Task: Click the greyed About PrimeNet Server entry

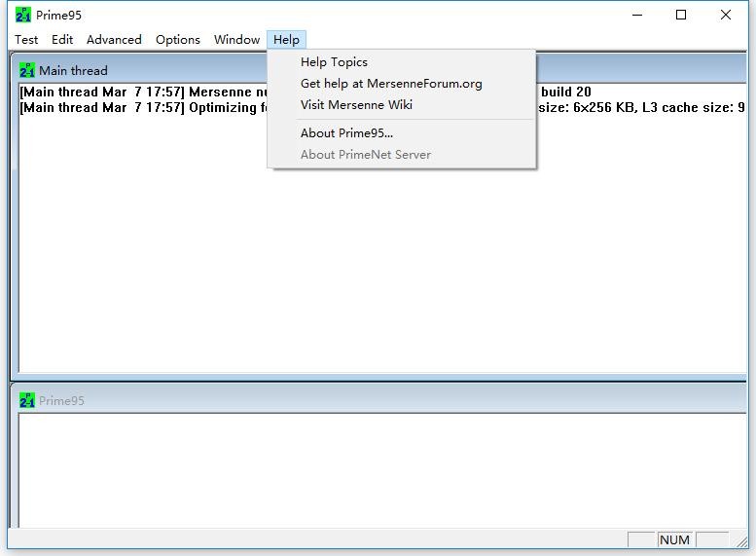Action: pyautogui.click(x=401, y=155)
